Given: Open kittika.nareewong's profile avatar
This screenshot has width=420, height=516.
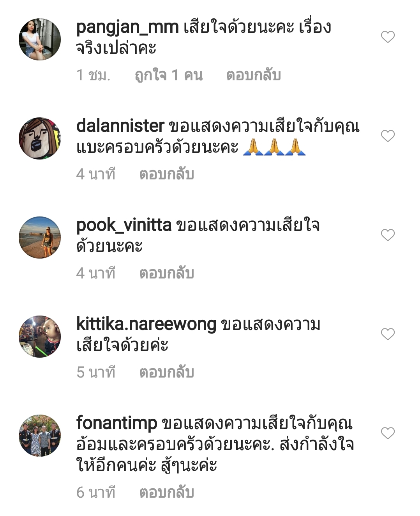Looking at the screenshot, I should click(x=40, y=337).
